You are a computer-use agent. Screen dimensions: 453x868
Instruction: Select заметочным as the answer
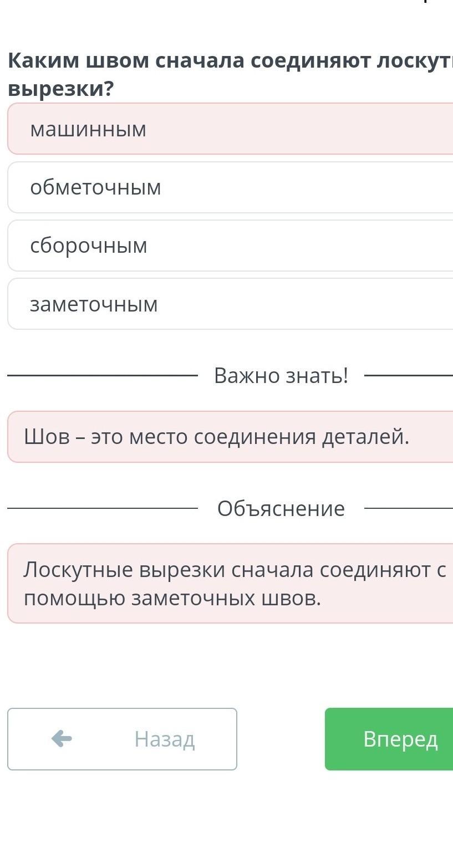(230, 304)
